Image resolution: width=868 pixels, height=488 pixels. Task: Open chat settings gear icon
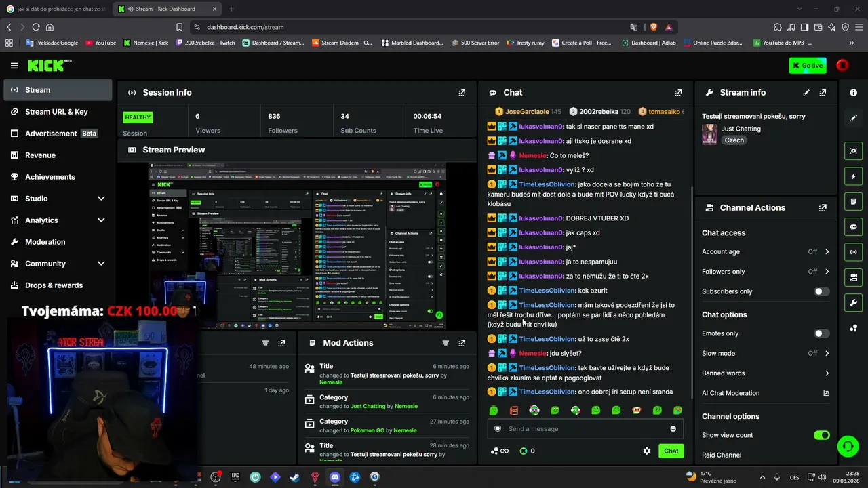[x=647, y=451]
